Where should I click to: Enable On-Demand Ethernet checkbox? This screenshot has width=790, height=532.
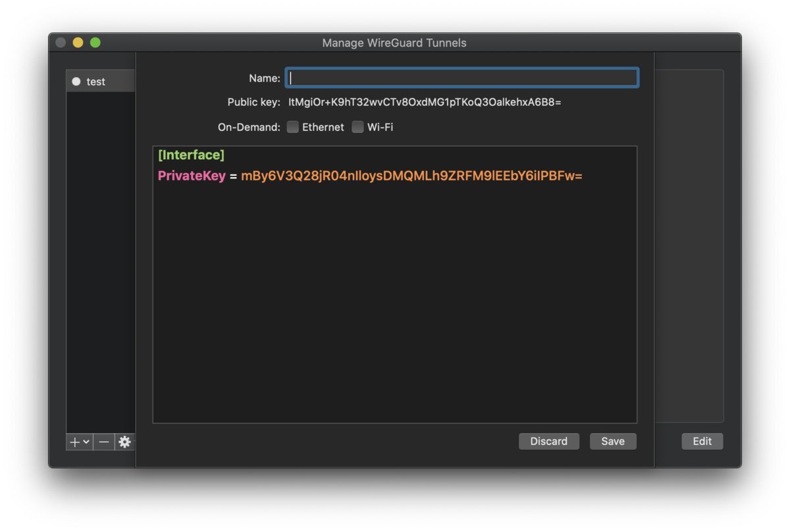pos(293,127)
